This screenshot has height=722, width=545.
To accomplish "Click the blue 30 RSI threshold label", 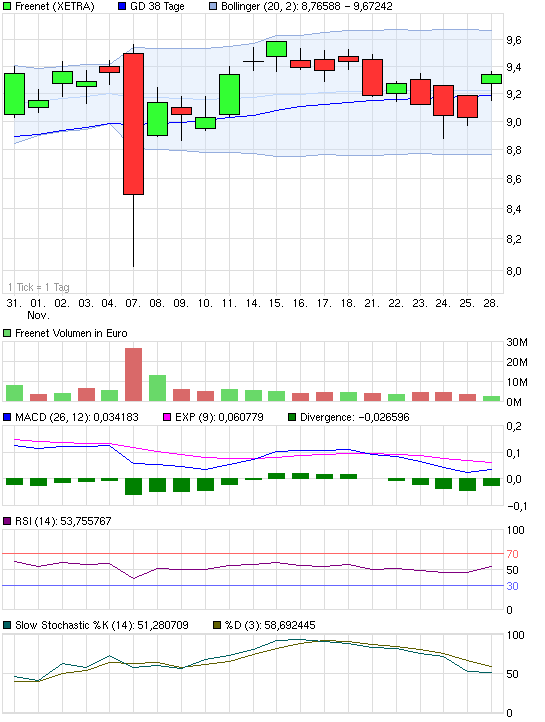I will click(512, 586).
